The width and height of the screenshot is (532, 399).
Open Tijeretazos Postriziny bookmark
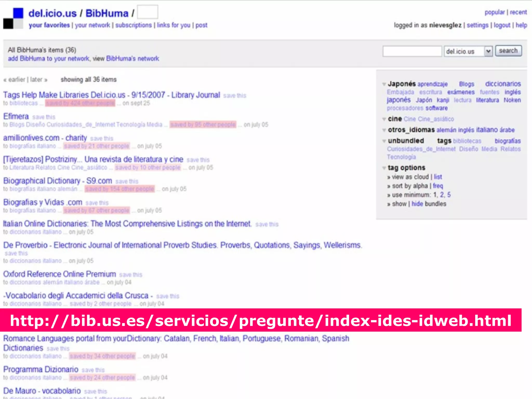93,159
